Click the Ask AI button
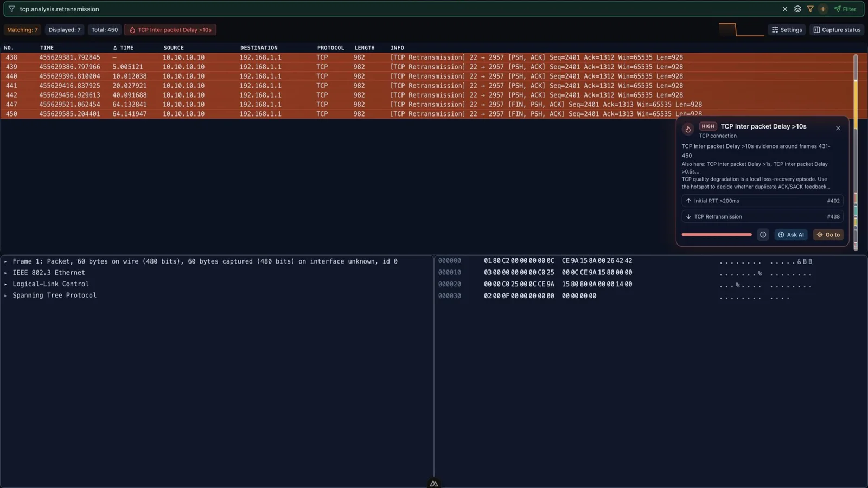This screenshot has width=868, height=488. (791, 235)
